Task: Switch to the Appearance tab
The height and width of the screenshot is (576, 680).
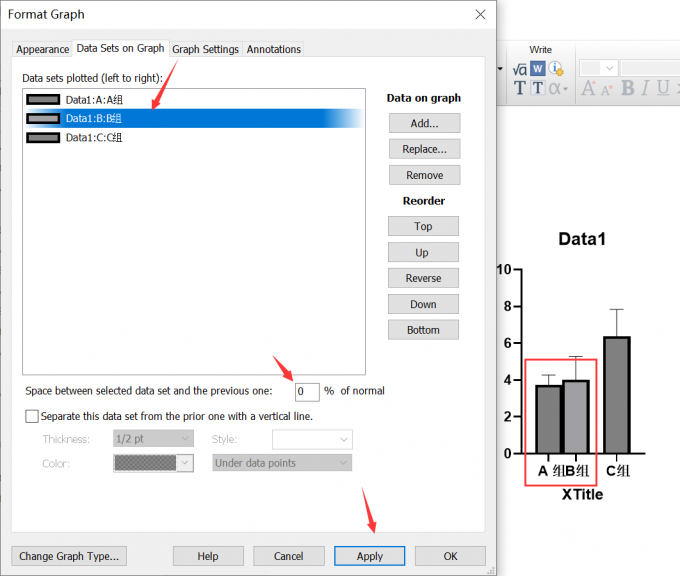Action: pyautogui.click(x=43, y=49)
